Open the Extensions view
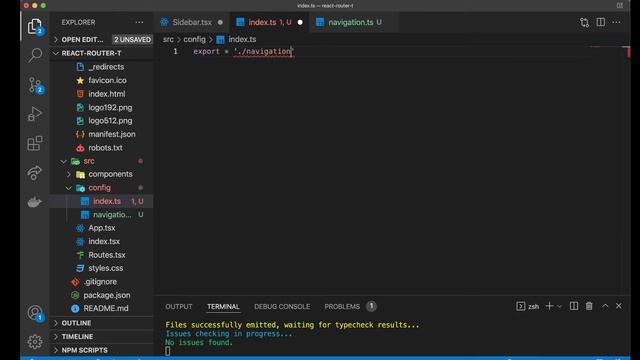The height and width of the screenshot is (360, 640). [x=35, y=143]
